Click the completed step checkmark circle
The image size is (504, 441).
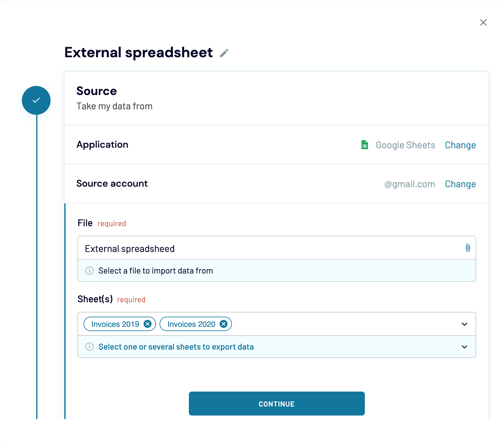(x=36, y=100)
